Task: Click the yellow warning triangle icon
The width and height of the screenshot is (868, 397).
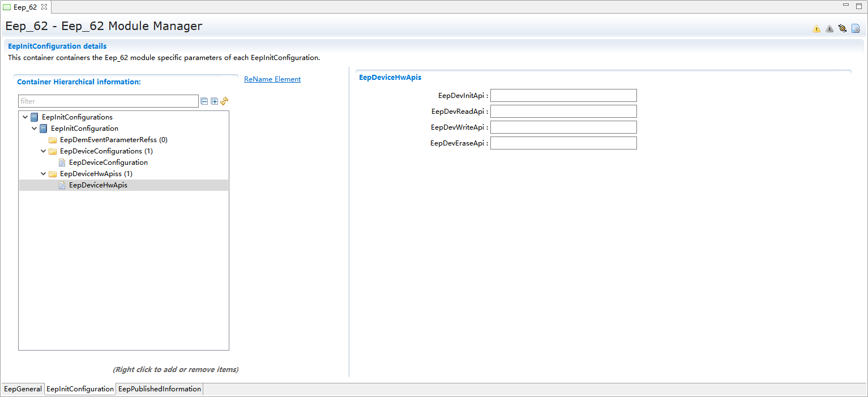Action: [816, 29]
